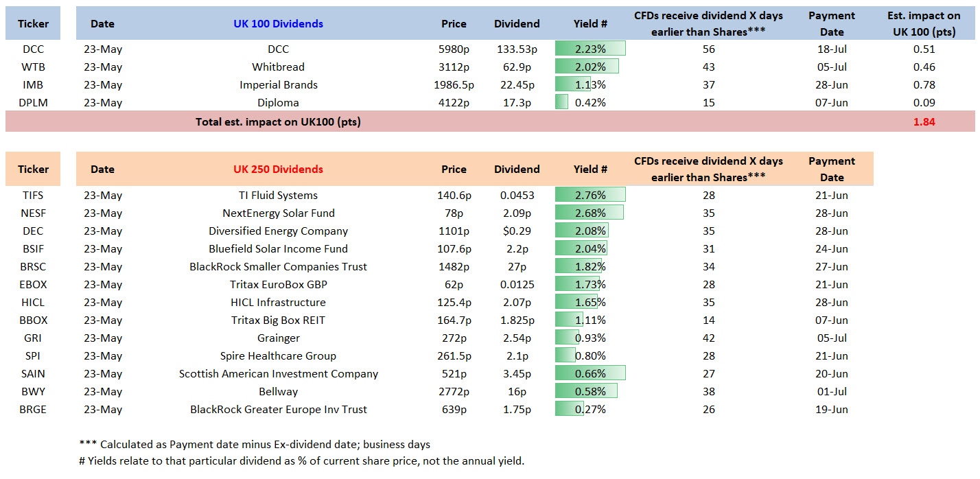Click Diversified Energy Company name
Screen dimensions: 980x479
[278, 231]
